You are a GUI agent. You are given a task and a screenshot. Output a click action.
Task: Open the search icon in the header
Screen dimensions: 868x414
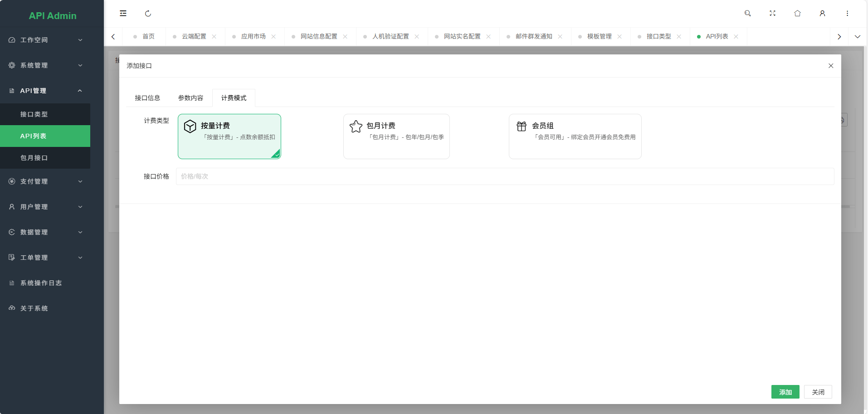[748, 13]
